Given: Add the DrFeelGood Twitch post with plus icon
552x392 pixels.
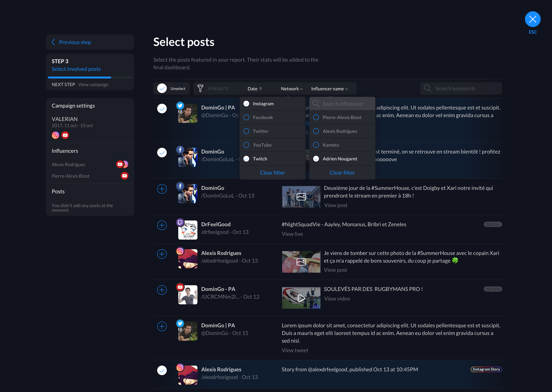Looking at the screenshot, I should click(x=162, y=225).
